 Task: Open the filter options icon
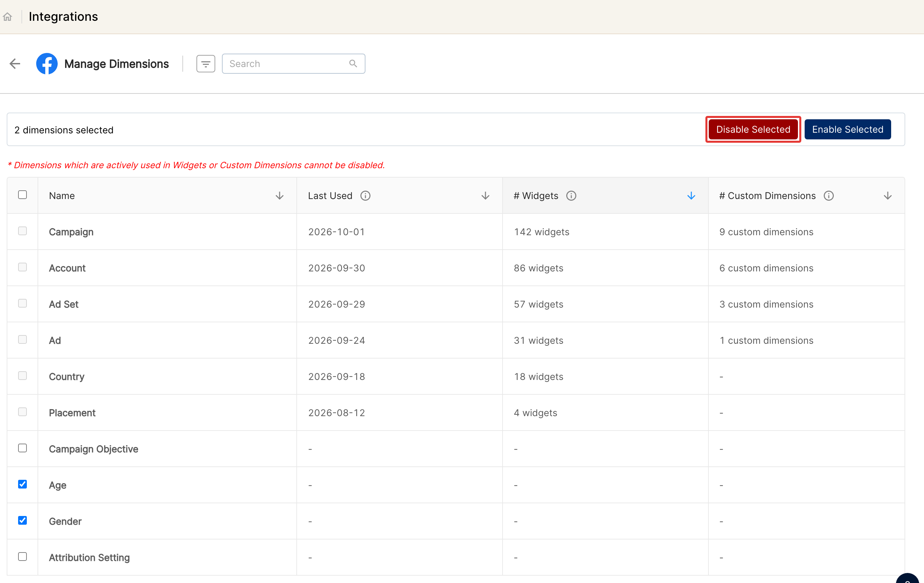pos(206,64)
